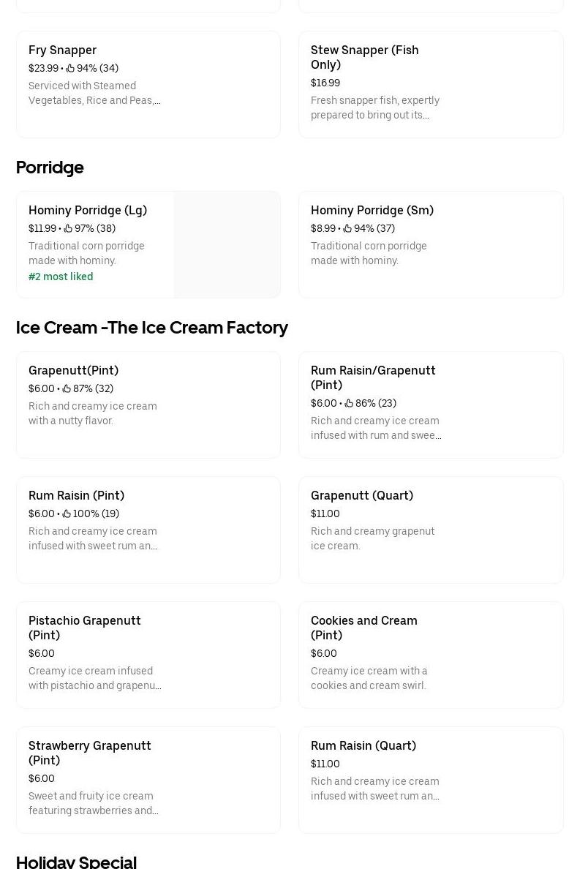Open the Grapenutt (Quart) item title

361,495
